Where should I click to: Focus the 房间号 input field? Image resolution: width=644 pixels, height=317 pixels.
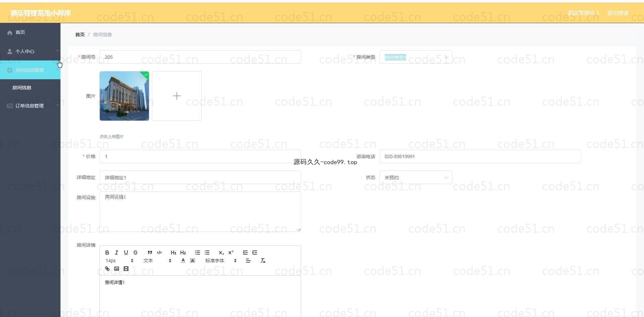[200, 57]
